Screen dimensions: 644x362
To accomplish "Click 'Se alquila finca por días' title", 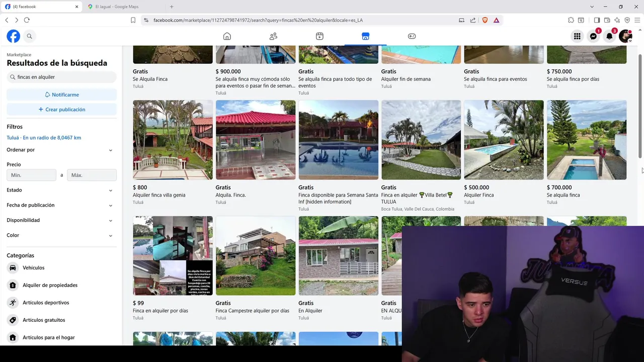I will click(x=573, y=79).
